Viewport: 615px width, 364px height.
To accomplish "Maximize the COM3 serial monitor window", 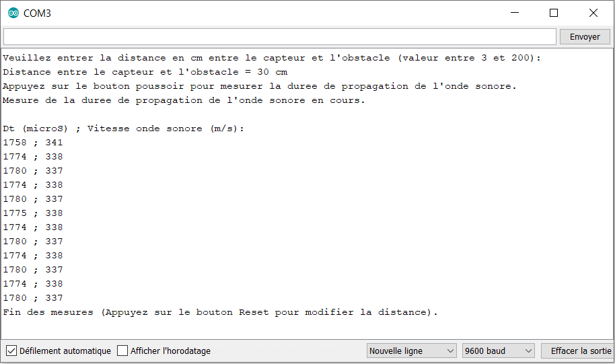I will coord(554,13).
